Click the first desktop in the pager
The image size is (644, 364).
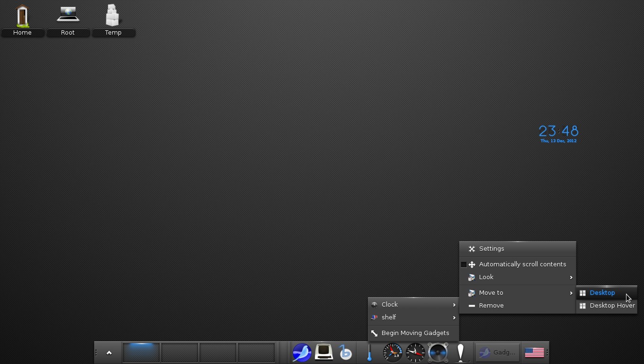point(141,352)
